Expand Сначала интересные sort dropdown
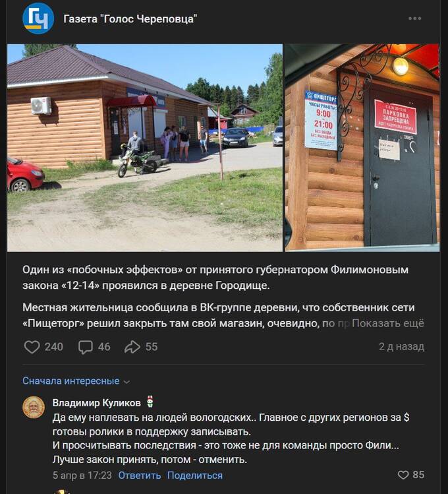The width and height of the screenshot is (448, 494). [x=76, y=381]
